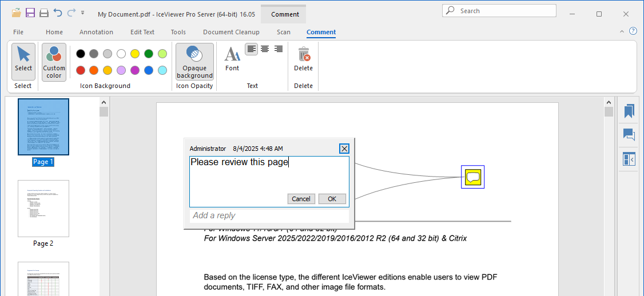Delete the selected comment

304,59
